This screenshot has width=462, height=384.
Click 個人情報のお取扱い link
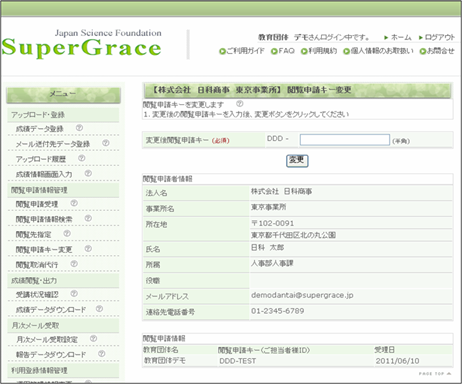click(378, 51)
